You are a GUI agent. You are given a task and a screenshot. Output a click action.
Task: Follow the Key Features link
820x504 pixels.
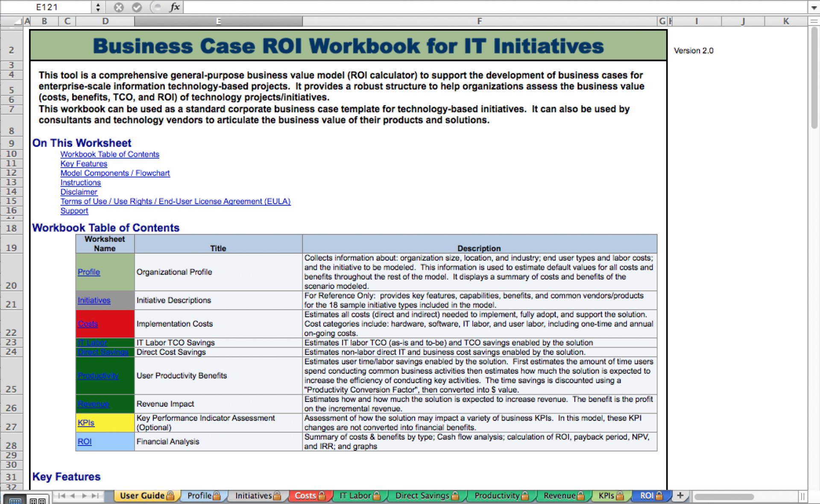tap(84, 164)
